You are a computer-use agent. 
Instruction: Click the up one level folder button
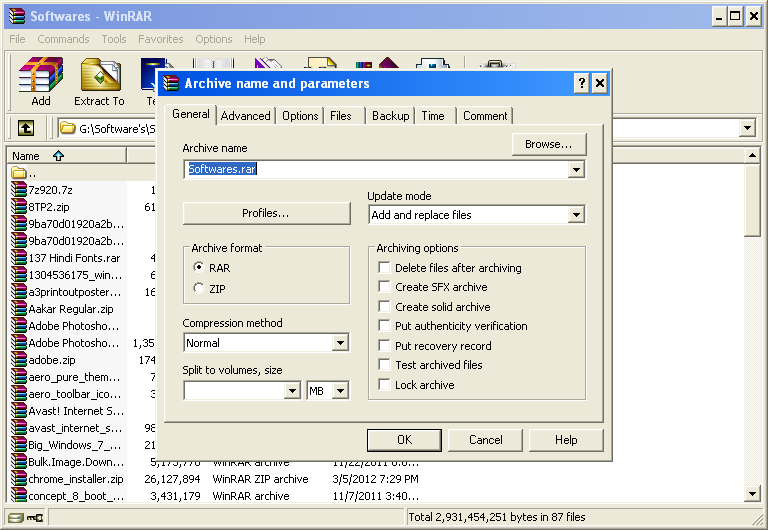(x=26, y=128)
